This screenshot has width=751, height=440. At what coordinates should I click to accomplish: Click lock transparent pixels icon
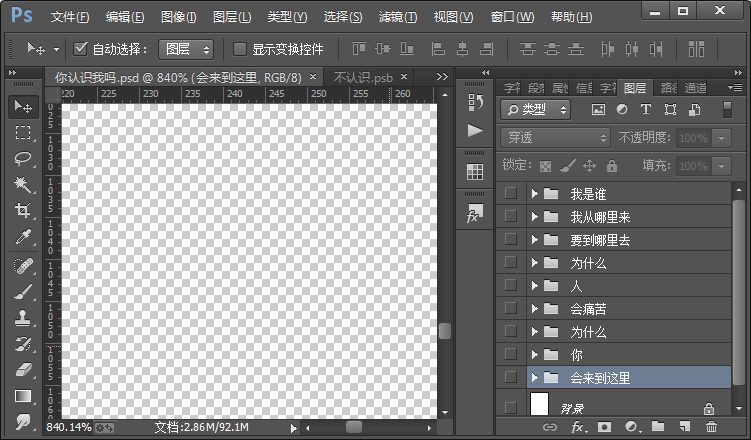point(545,166)
